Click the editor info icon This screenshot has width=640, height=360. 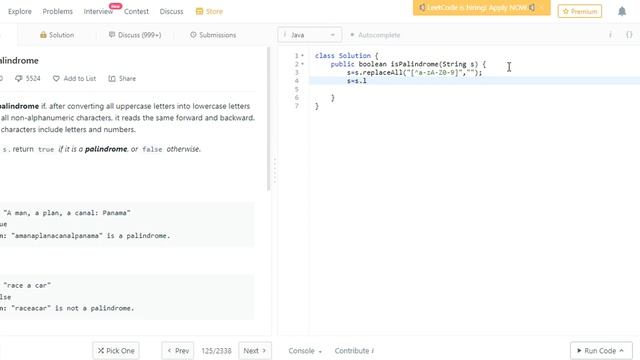pos(610,35)
